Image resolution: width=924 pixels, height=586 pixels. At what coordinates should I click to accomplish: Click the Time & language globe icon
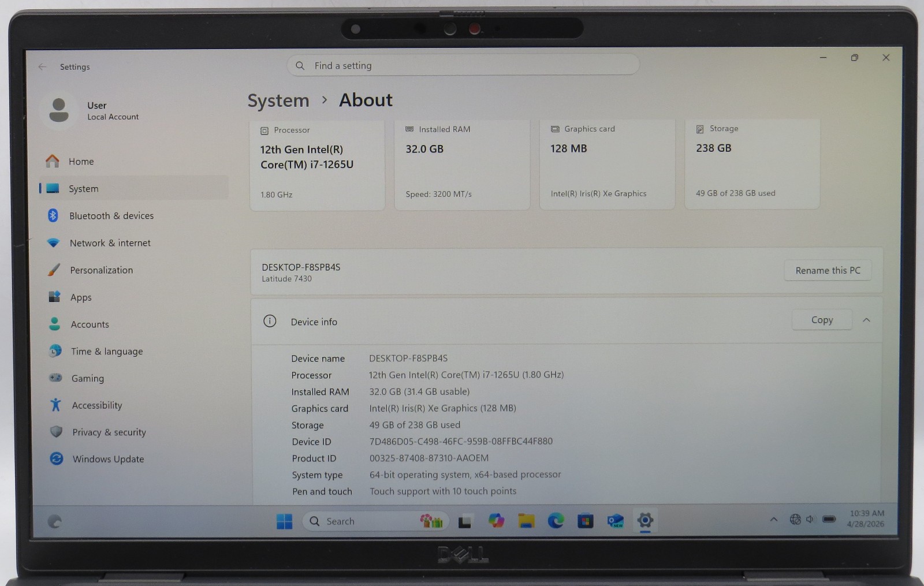click(x=55, y=351)
